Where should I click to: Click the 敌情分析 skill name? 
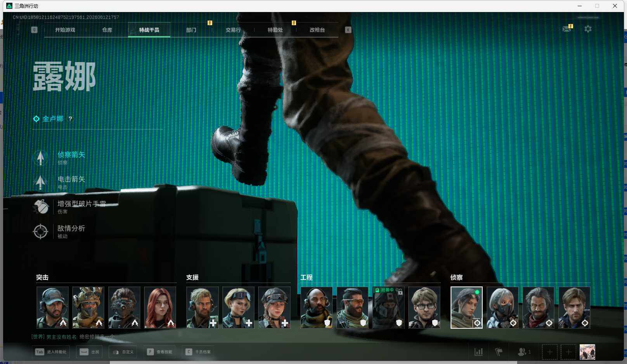pos(71,228)
